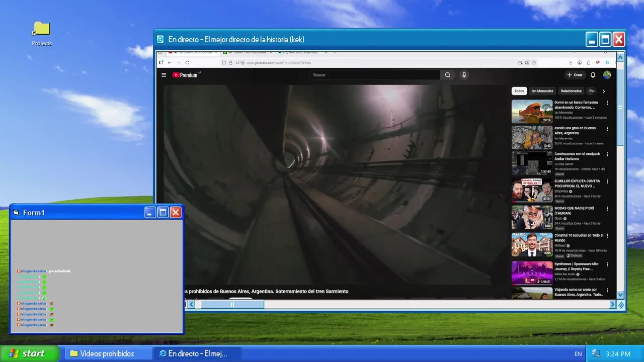Switch to 'En directo - El mej...' taskbar item
The width and height of the screenshot is (644, 362).
pyautogui.click(x=198, y=353)
